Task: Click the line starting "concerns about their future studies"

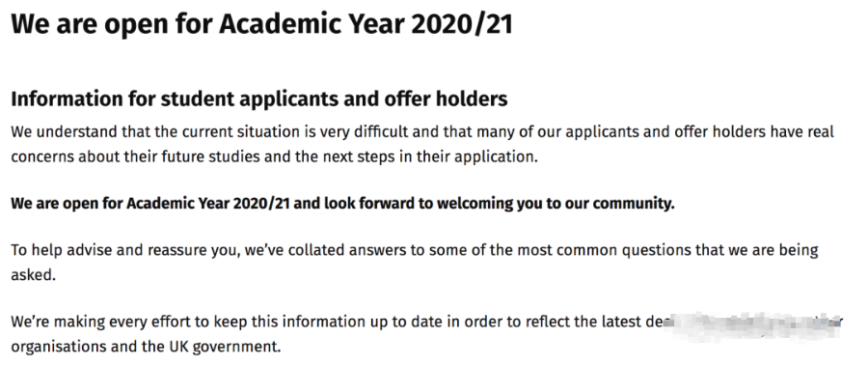Action: click(x=274, y=156)
